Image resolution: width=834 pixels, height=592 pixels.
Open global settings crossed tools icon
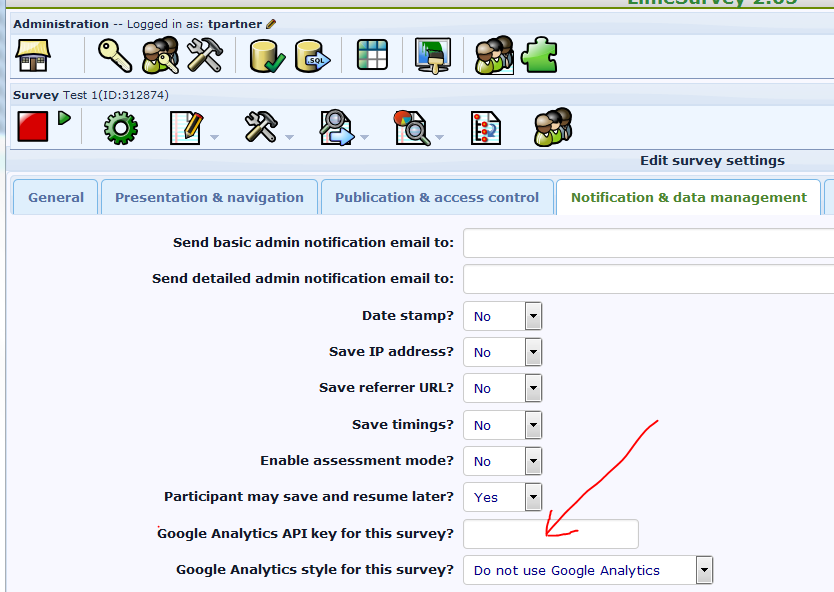coord(205,56)
